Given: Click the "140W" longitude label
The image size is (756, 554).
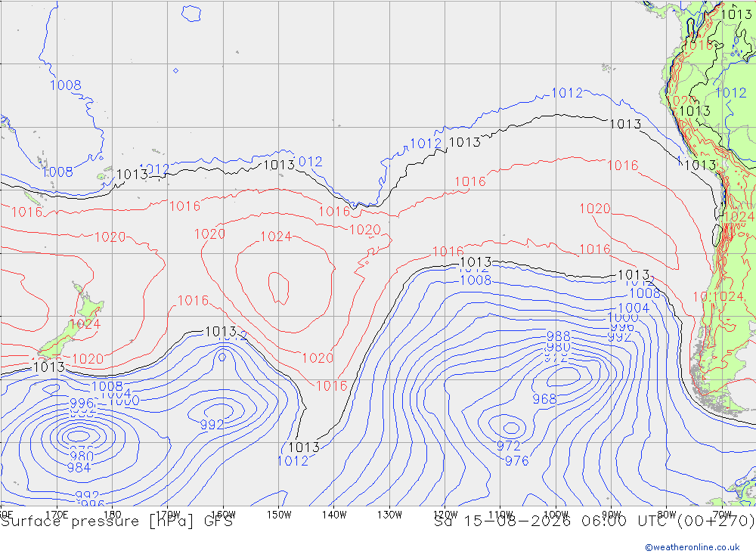Looking at the screenshot, I should [334, 515].
